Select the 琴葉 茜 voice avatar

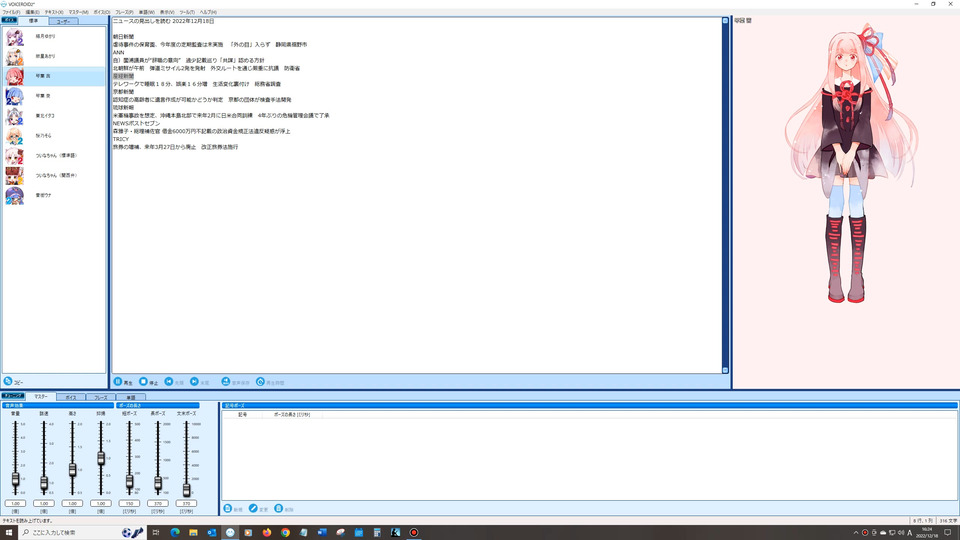(15, 77)
